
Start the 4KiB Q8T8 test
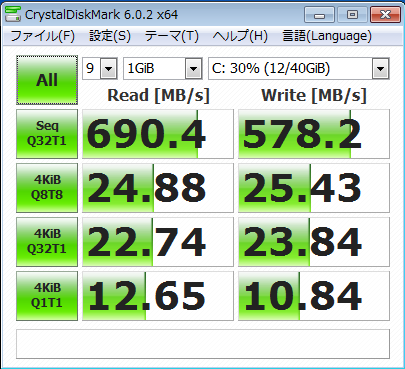47,188
